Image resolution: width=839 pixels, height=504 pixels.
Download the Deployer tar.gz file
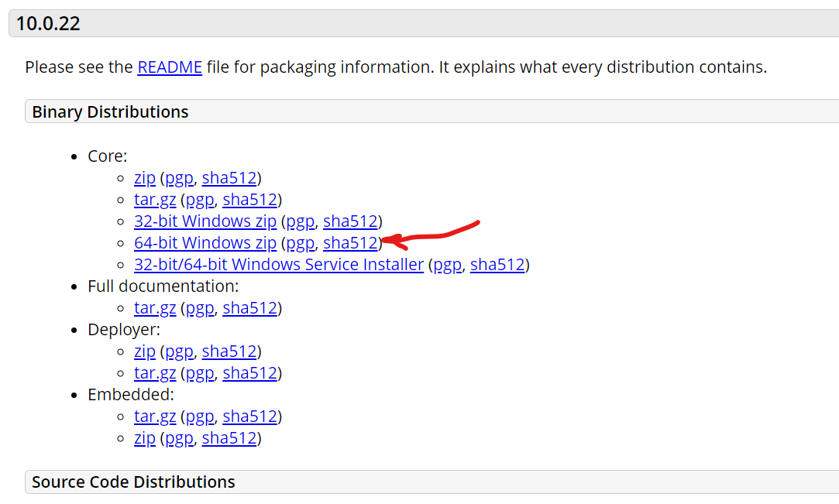point(154,373)
